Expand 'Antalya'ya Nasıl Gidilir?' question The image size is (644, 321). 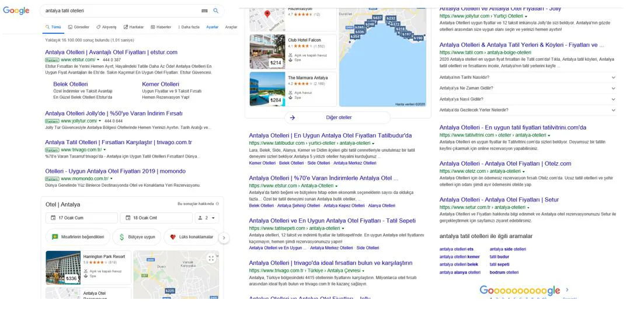(x=528, y=99)
